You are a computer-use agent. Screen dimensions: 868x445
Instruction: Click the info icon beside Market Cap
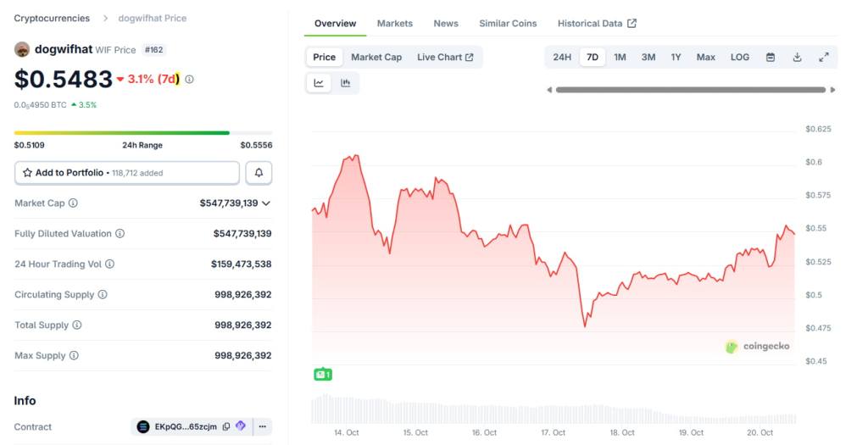pyautogui.click(x=73, y=203)
